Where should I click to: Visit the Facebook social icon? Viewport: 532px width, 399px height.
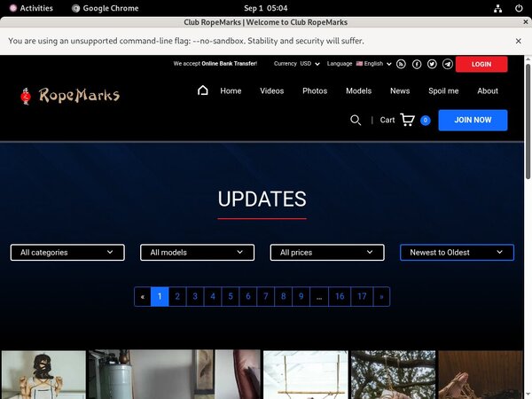click(x=417, y=64)
